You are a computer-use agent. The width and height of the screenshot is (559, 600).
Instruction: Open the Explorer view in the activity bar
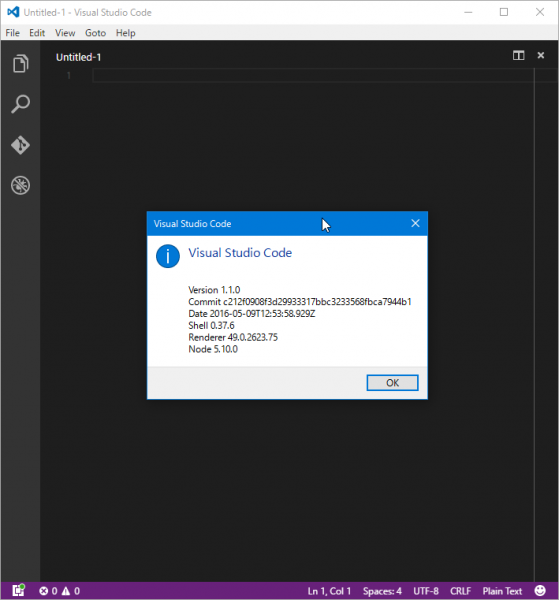20,63
